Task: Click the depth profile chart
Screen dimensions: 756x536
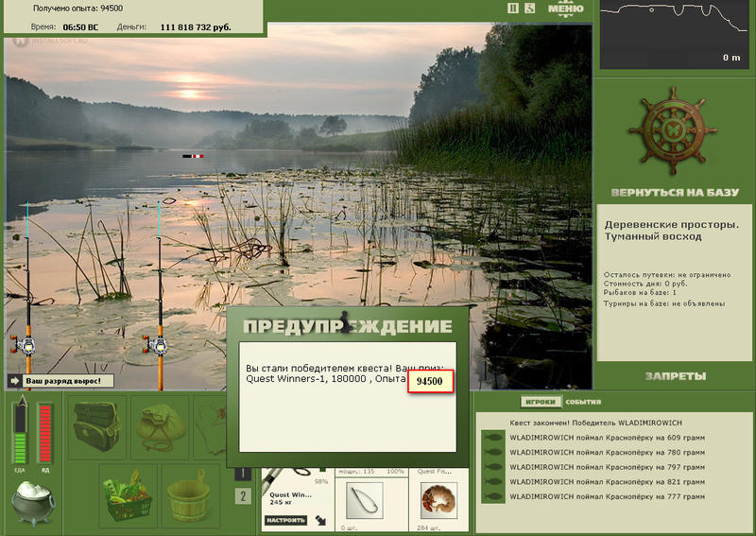Action: pos(675,34)
